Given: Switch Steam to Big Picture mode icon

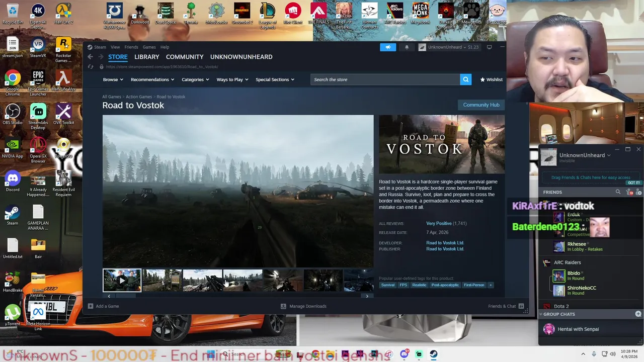Looking at the screenshot, I should point(489,47).
